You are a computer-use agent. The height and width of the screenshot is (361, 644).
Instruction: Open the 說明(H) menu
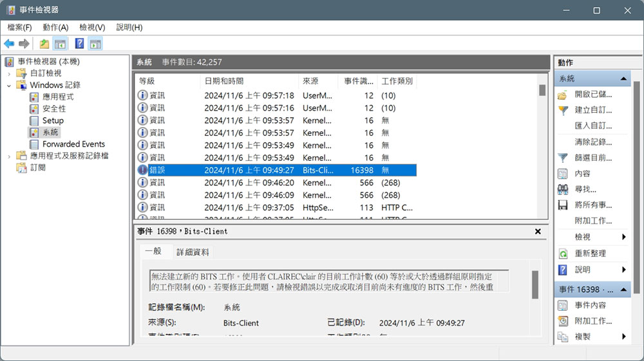129,28
